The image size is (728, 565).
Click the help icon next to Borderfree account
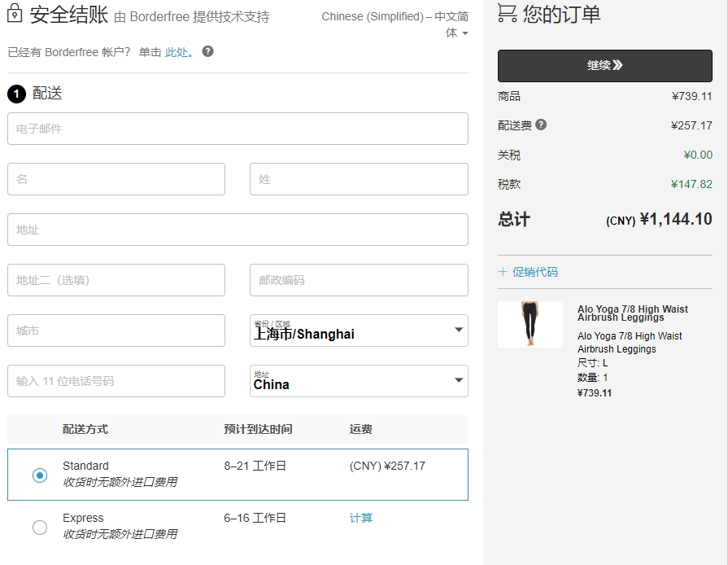click(x=208, y=51)
